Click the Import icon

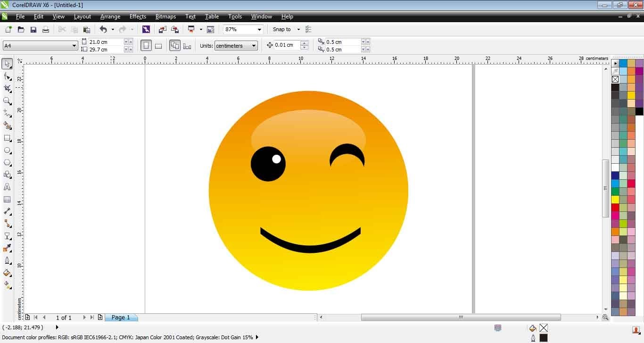[x=163, y=29]
